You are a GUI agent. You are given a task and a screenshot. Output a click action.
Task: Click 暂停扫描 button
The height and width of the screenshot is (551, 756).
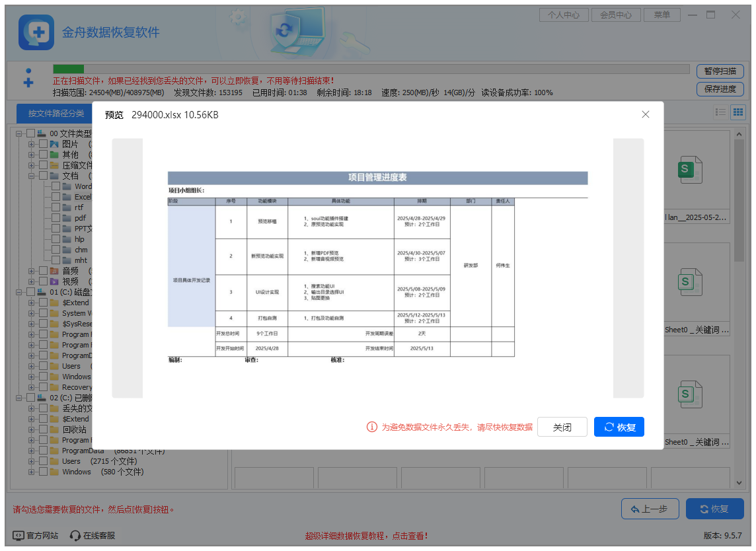point(720,71)
